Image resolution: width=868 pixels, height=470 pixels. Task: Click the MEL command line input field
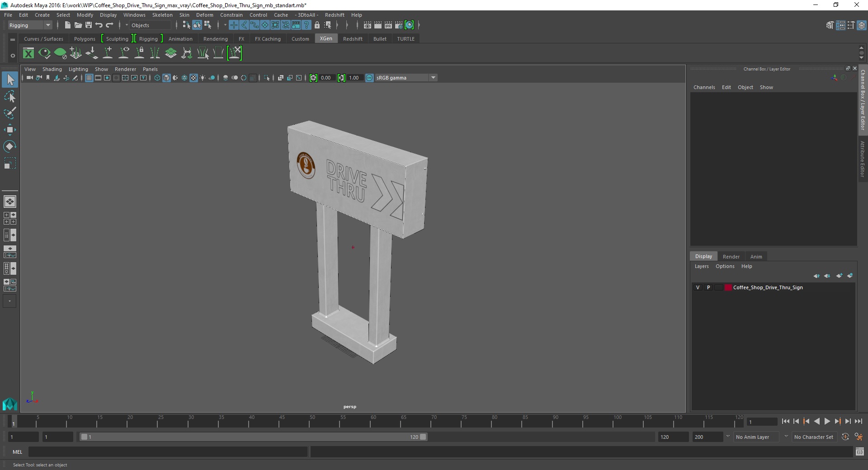coord(168,451)
